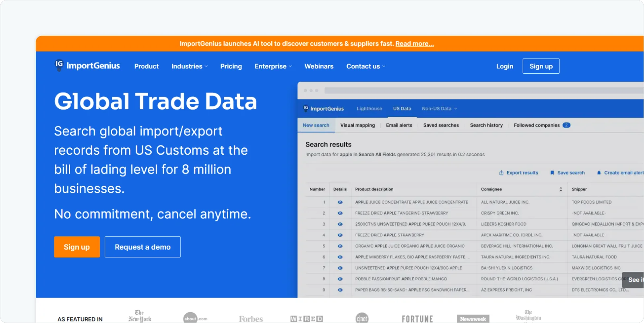
Task: Click the Save search bookmark icon
Action: [x=552, y=173]
